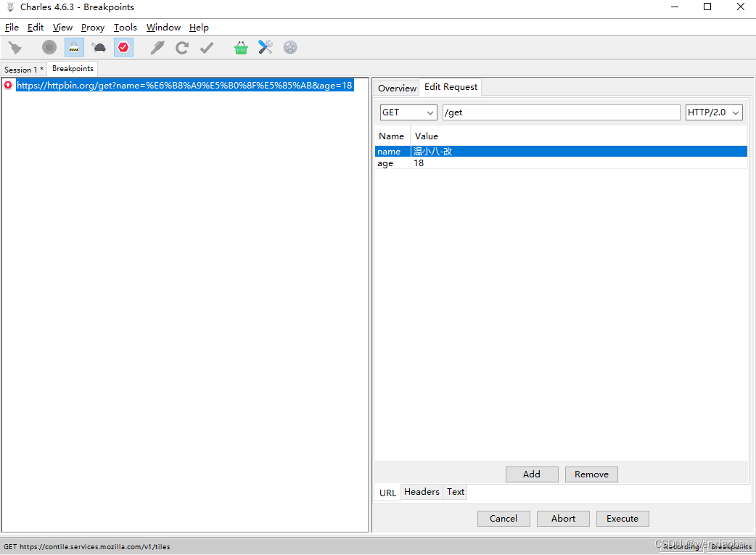Image resolution: width=756 pixels, height=555 pixels.
Task: Toggle SSL proxying lock icon
Action: pos(74,47)
